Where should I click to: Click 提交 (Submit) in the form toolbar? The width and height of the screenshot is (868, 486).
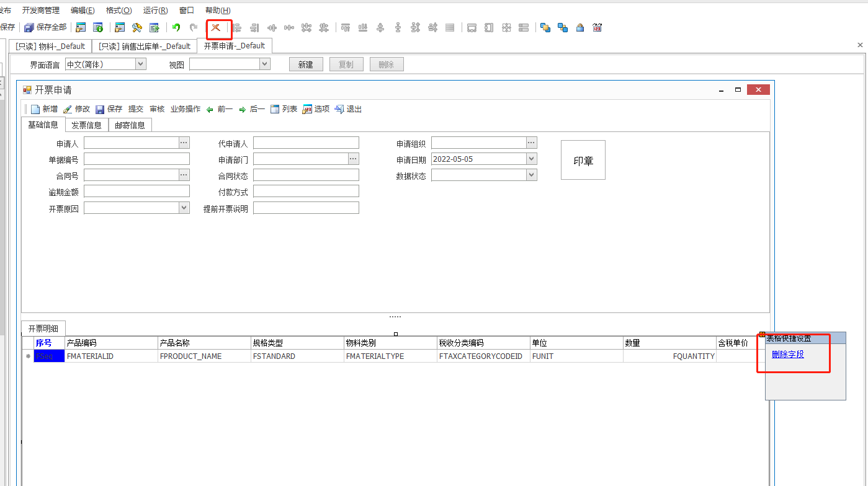(x=136, y=109)
